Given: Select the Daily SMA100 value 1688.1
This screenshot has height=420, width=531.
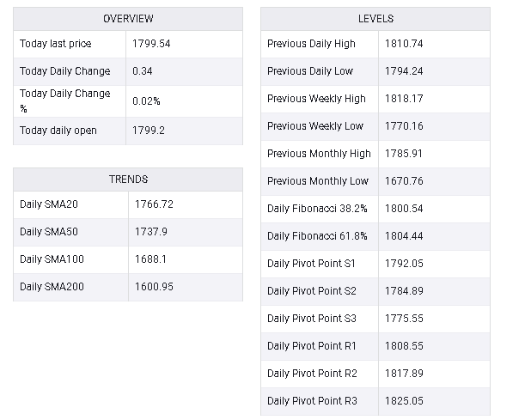Looking at the screenshot, I should tap(150, 259).
